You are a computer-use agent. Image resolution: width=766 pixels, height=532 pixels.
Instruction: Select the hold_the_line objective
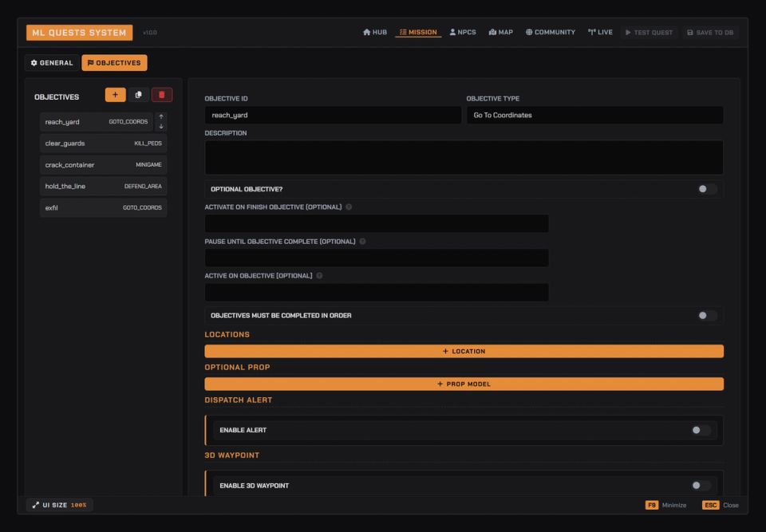click(x=104, y=186)
